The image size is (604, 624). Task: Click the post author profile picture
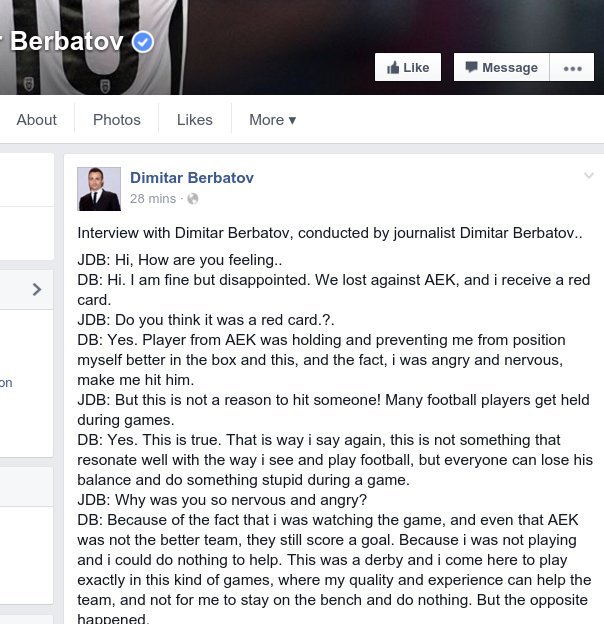(x=99, y=188)
